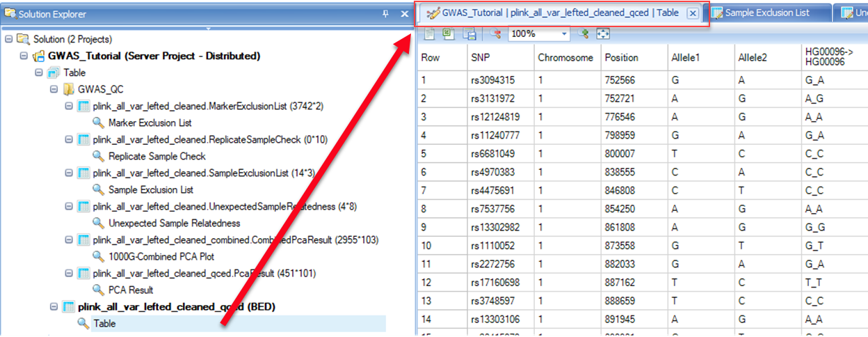Collapse the GWAS_Tutorial project node
Screen dimensions: 868x337
24,56
